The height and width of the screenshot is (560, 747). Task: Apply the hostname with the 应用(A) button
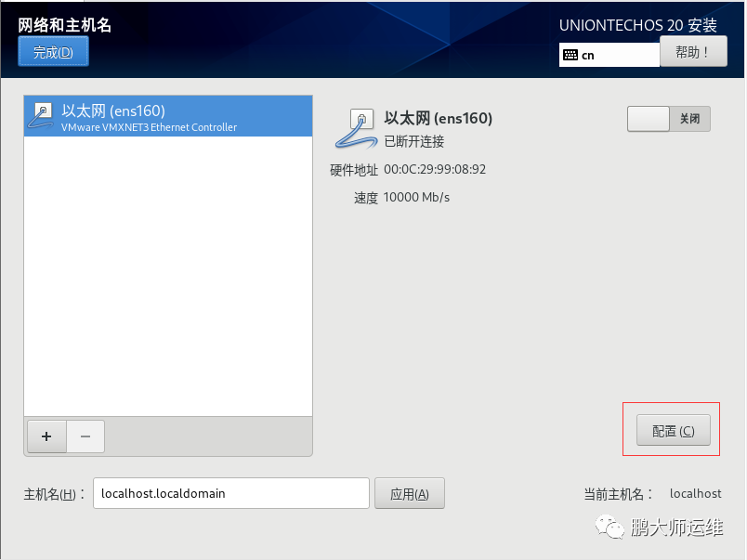[x=410, y=494]
